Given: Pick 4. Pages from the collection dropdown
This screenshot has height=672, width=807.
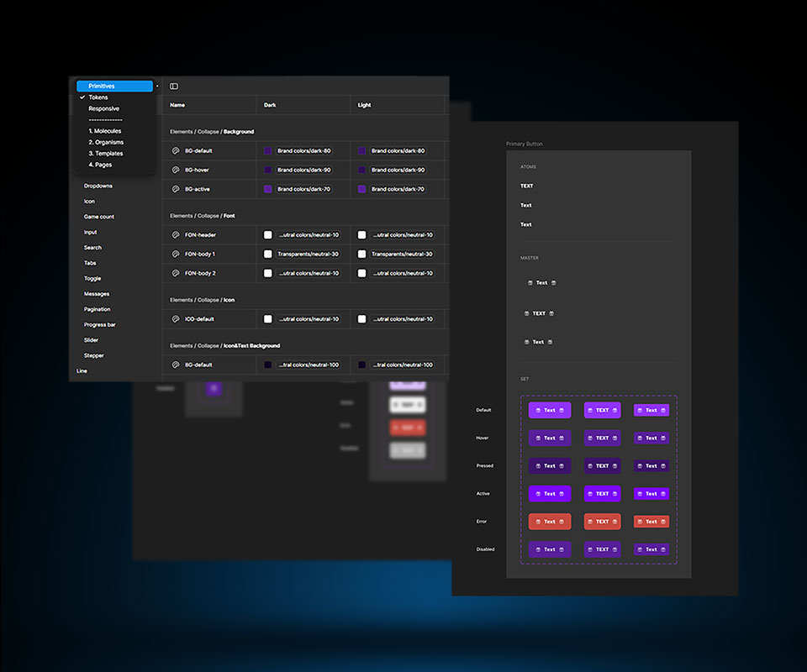Looking at the screenshot, I should click(x=101, y=165).
